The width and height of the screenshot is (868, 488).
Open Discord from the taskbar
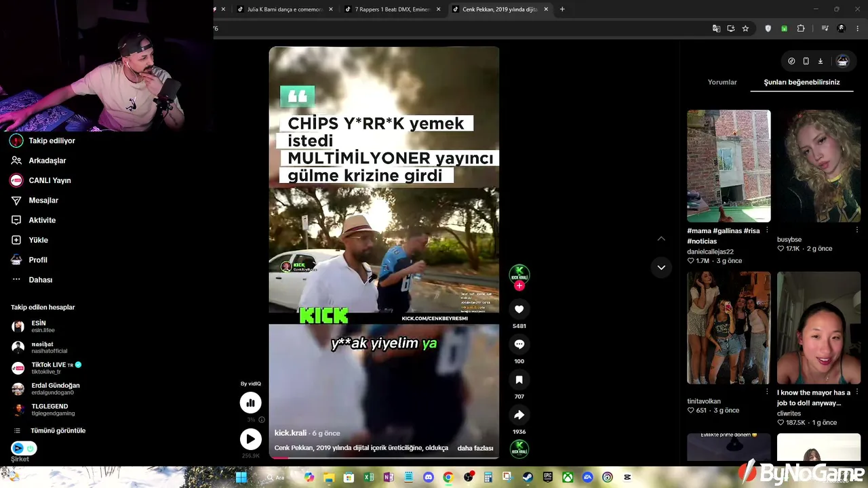click(428, 477)
